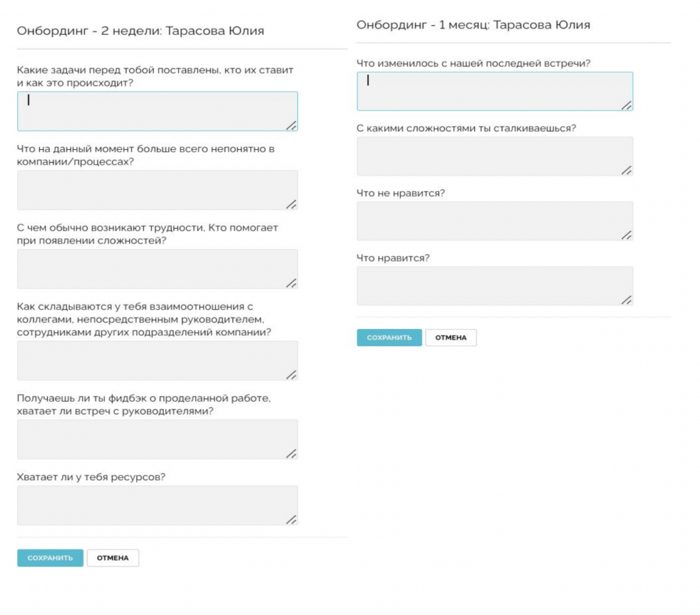Click the 'Что не нравится?' answer field

tap(494, 221)
